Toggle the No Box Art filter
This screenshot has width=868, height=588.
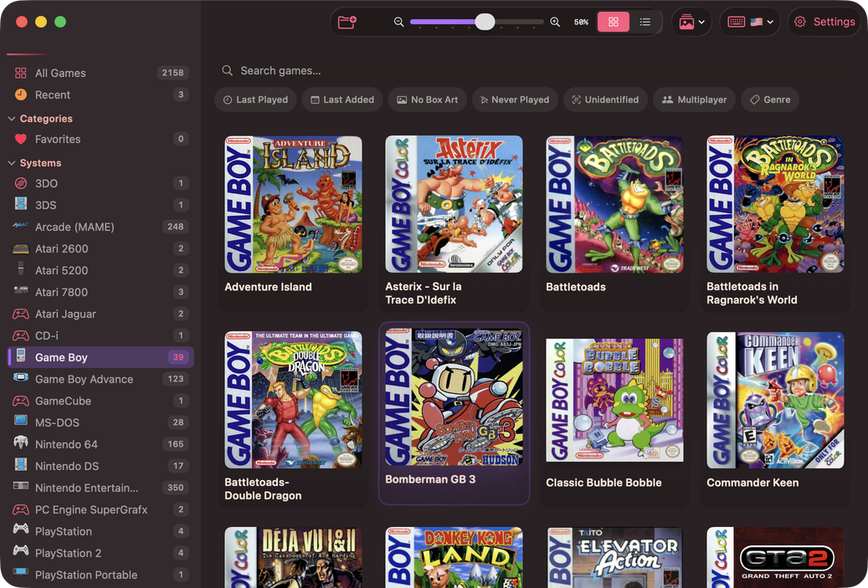click(428, 100)
